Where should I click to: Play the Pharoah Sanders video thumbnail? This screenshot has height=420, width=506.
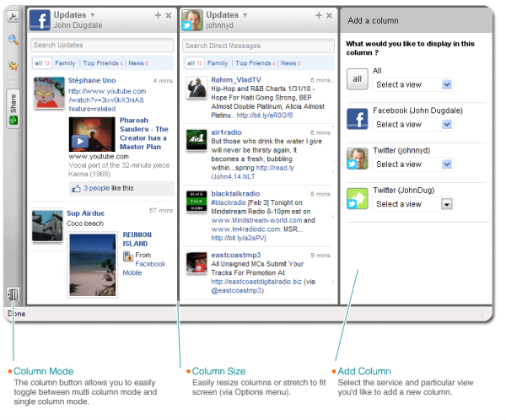click(x=92, y=134)
